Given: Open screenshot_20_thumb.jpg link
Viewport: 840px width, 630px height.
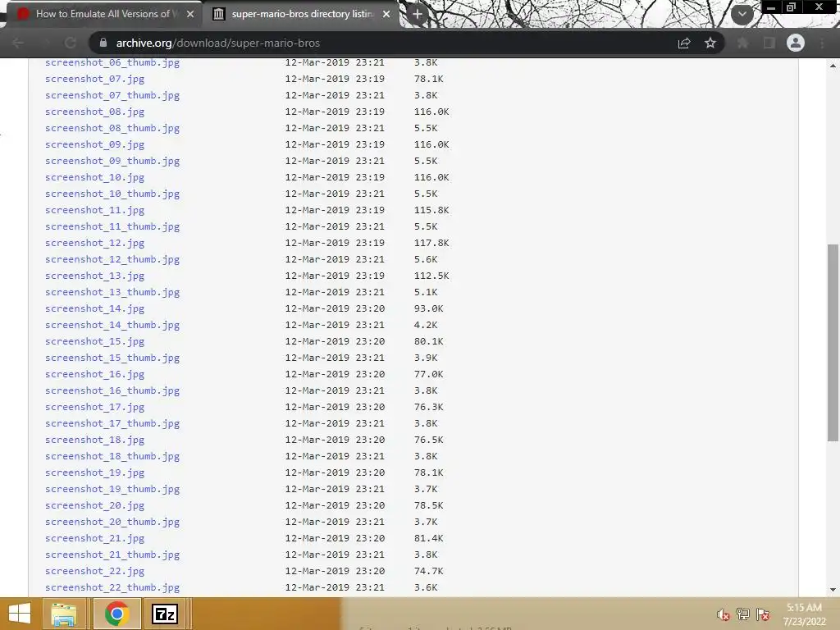Looking at the screenshot, I should (x=112, y=522).
